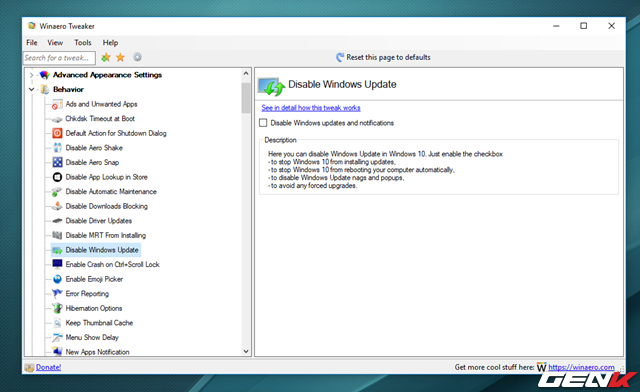
Task: Select Hibernation Options tree item text
Action: point(94,308)
